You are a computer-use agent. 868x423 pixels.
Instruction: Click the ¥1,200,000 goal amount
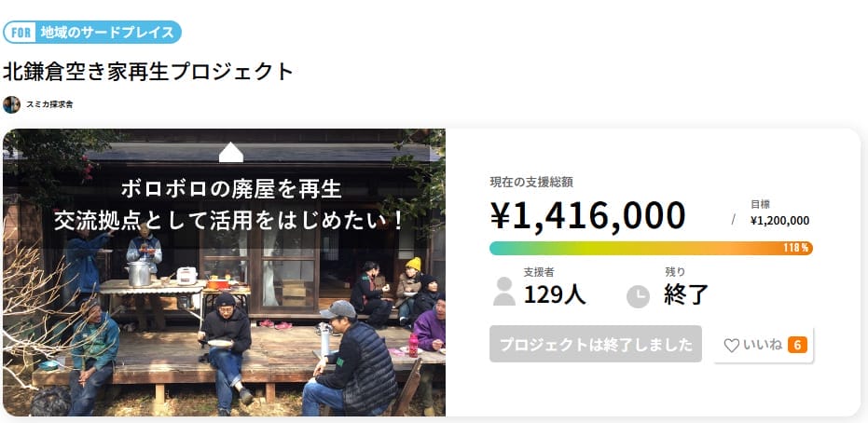779,222
